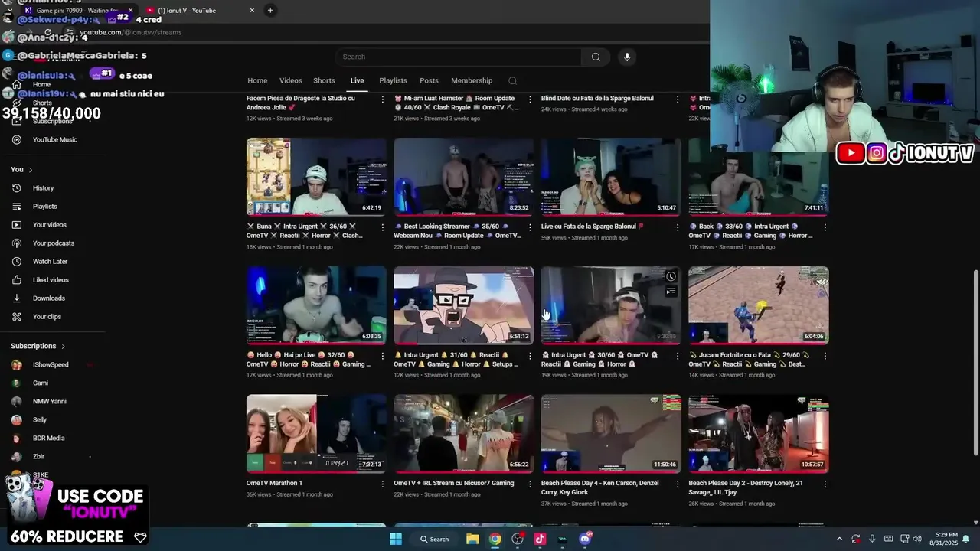
Task: Activate voice search microphone icon
Action: pos(627,57)
